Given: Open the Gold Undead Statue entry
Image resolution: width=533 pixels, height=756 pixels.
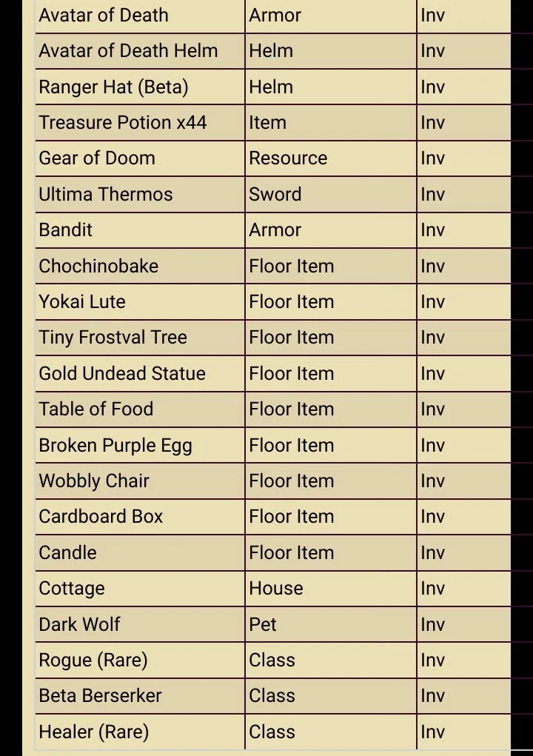Looking at the screenshot, I should pyautogui.click(x=122, y=374).
